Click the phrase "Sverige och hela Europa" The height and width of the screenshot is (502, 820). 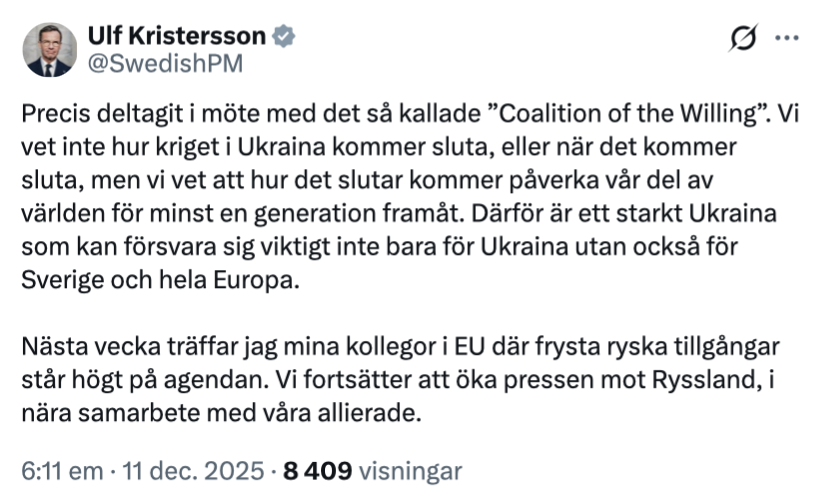[x=159, y=280]
